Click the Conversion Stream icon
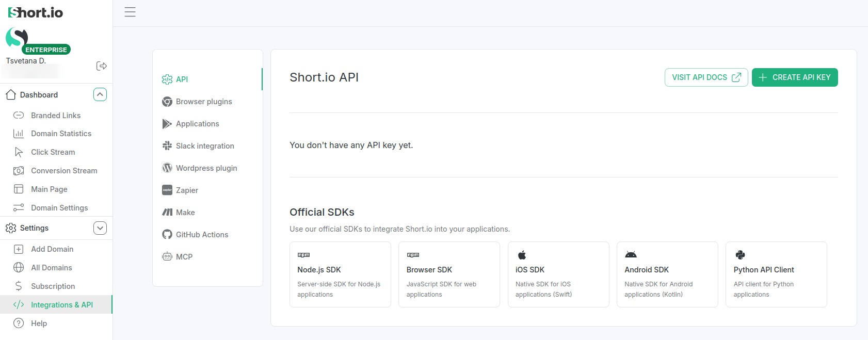Viewport: 868px width, 340px height. [x=19, y=171]
